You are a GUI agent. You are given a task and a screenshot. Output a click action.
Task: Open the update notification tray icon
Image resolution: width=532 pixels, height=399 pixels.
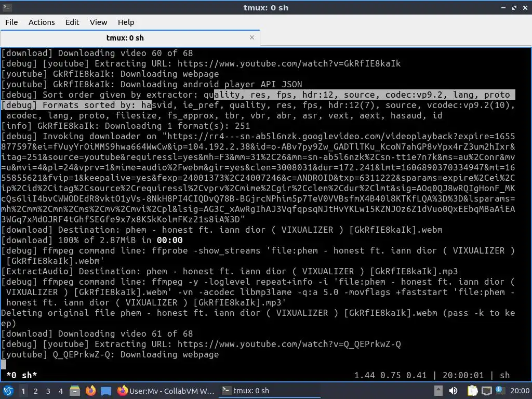click(499, 390)
